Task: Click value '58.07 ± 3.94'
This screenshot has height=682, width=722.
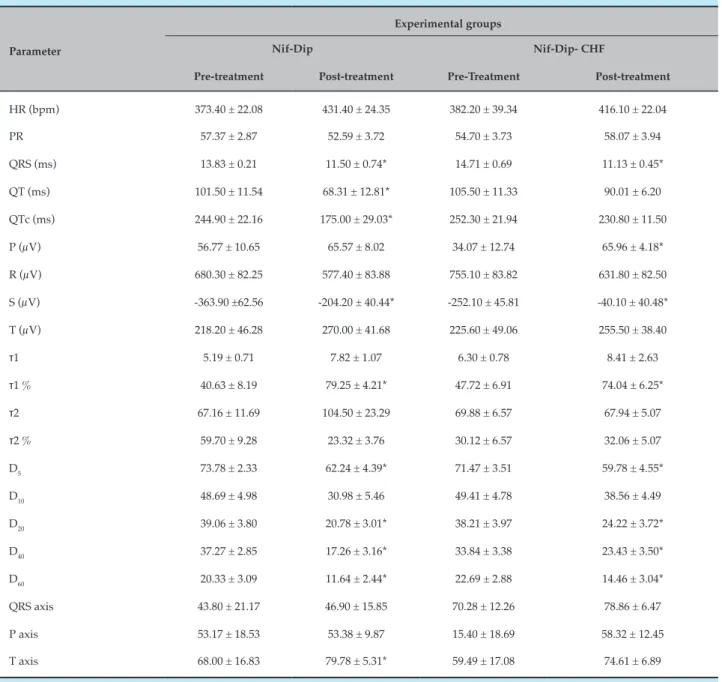Action: pos(632,136)
